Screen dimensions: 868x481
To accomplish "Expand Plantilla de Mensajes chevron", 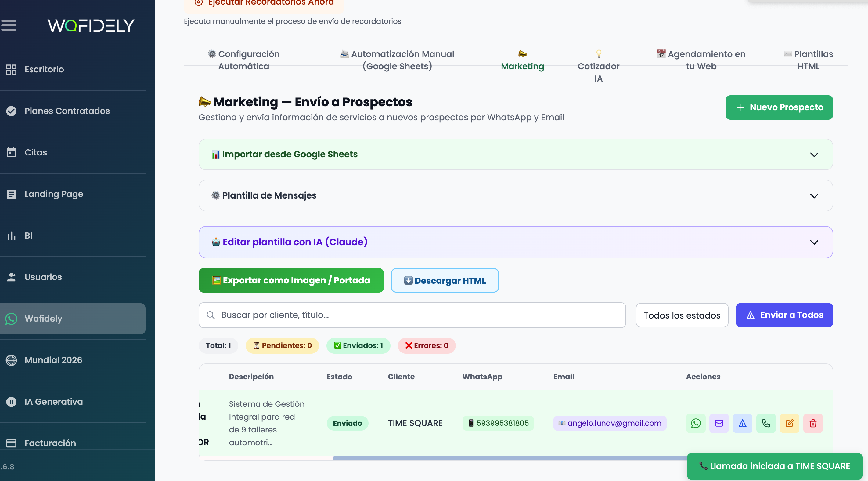I will click(x=814, y=196).
